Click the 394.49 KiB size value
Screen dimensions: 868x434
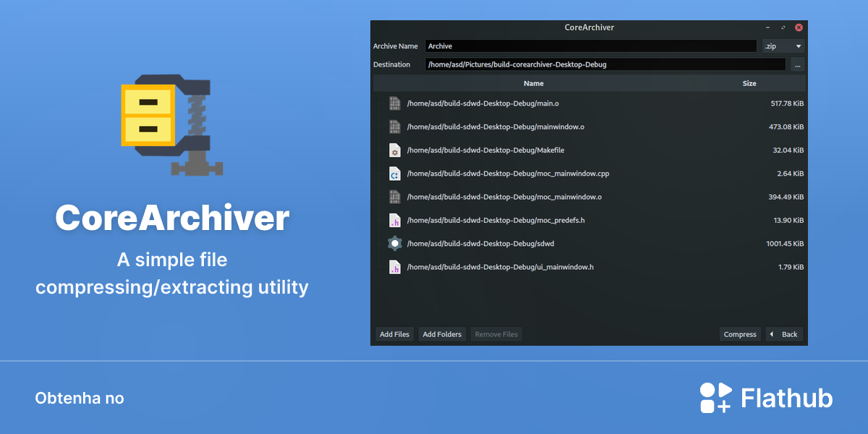[787, 197]
